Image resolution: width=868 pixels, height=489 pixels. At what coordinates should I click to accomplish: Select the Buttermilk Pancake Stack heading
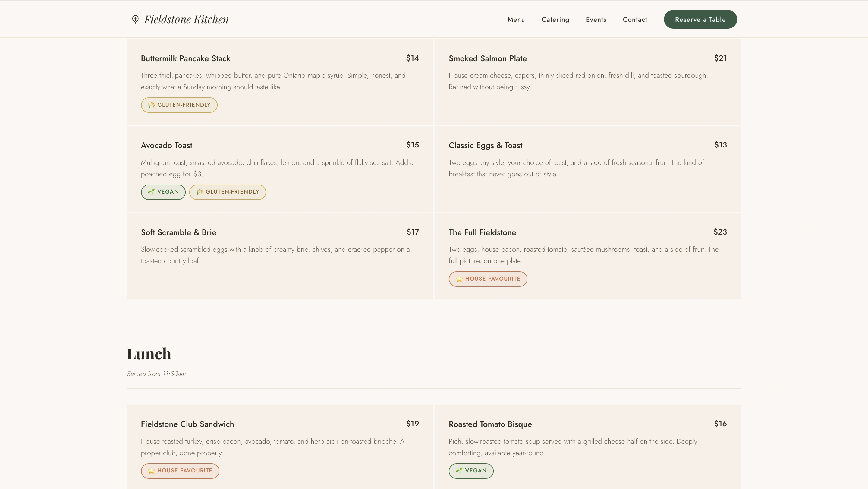tap(185, 59)
